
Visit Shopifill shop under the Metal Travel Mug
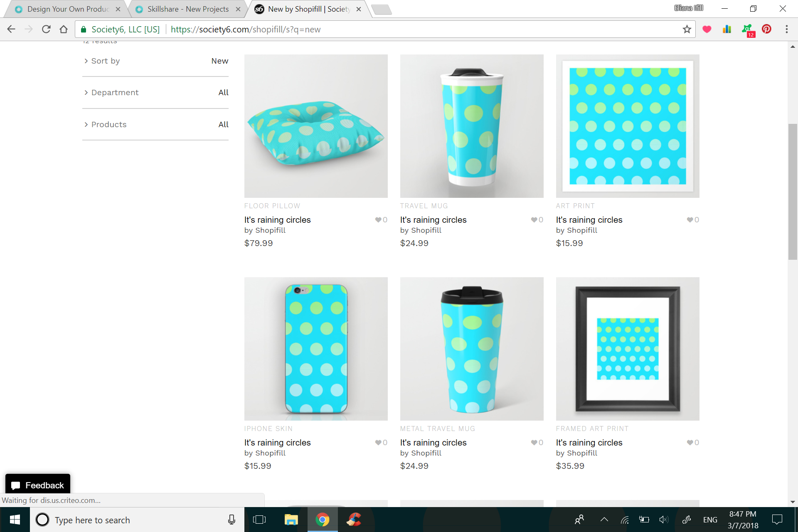tap(426, 453)
